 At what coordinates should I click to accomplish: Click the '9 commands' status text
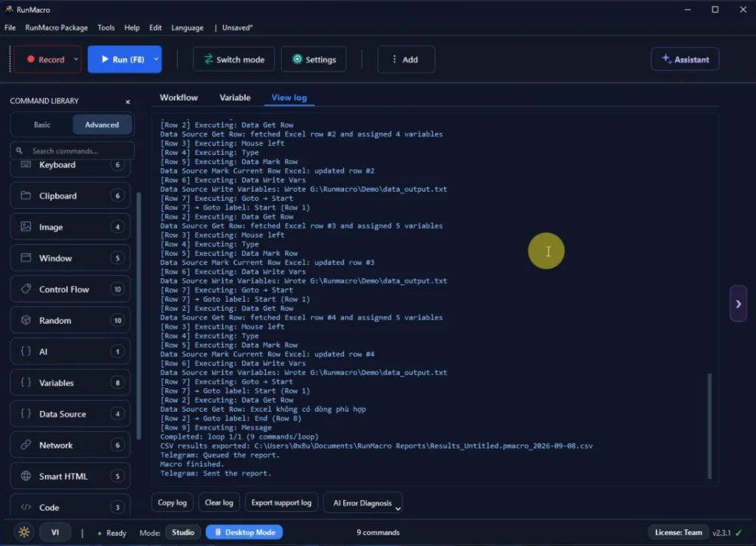(378, 533)
